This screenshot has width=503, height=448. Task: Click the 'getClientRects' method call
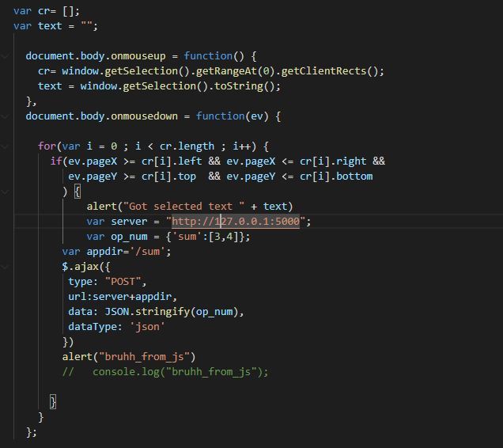point(323,71)
